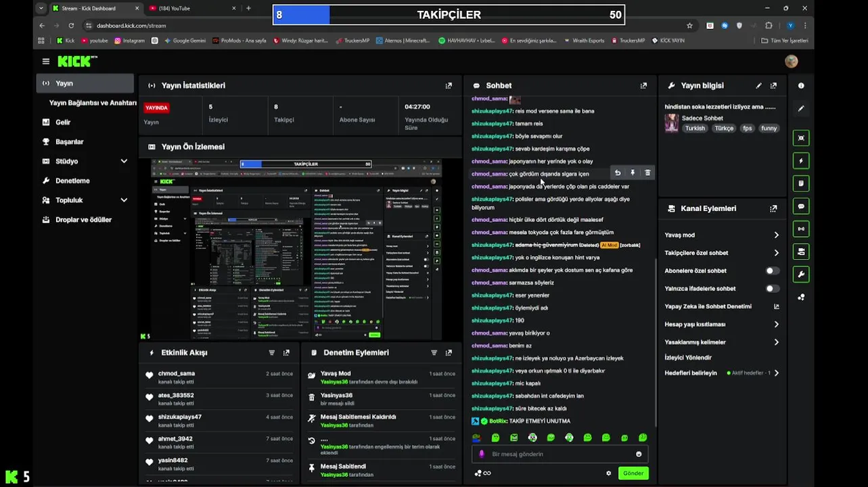The width and height of the screenshot is (868, 487).
Task: Click the Yayın Ön İzlemesi preview thumbnail
Action: point(296,250)
